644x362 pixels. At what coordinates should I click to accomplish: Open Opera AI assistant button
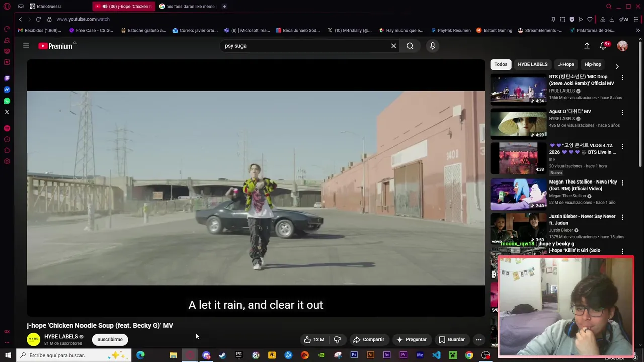(x=624, y=19)
